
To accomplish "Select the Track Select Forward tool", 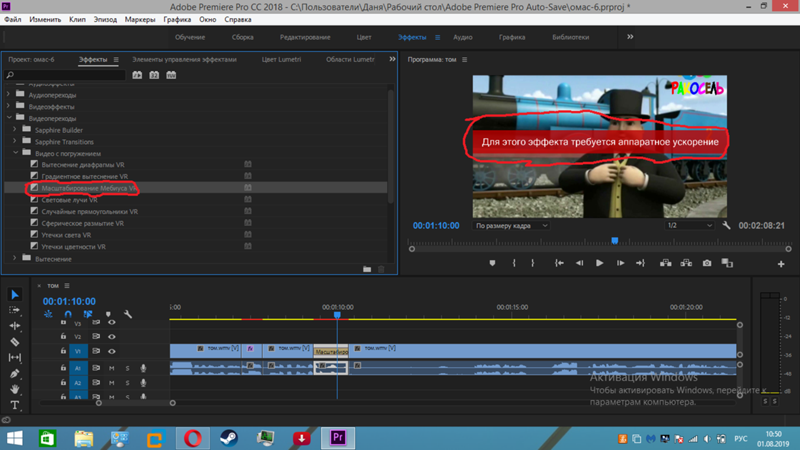I will click(15, 310).
